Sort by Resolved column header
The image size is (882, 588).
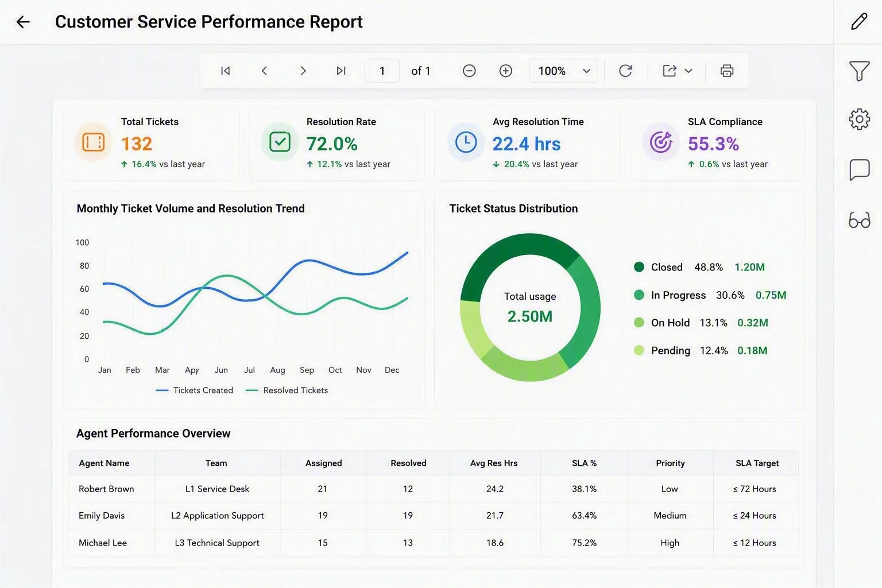tap(408, 463)
